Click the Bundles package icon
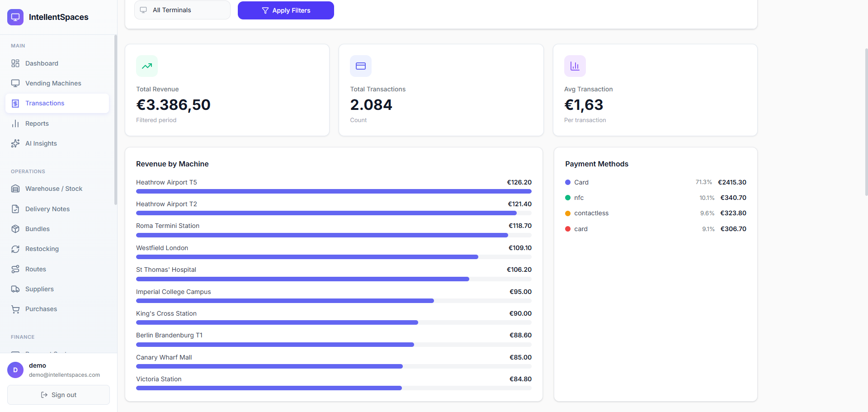868x412 pixels. point(15,229)
